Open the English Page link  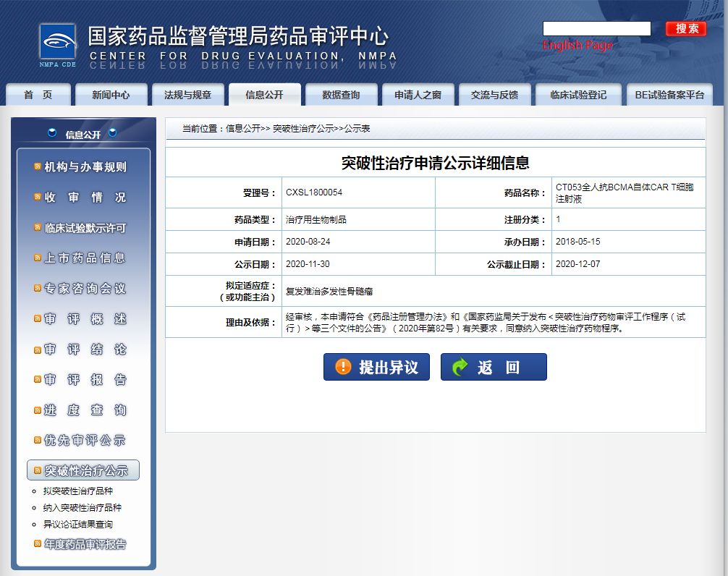[577, 45]
